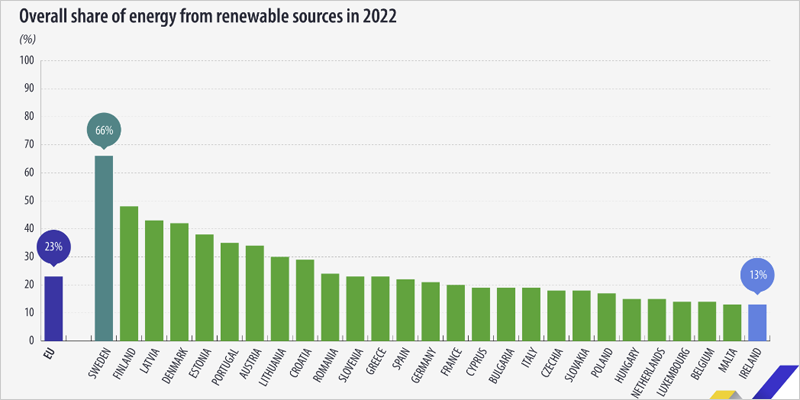
Task: Click the (%) unit label
Action: coord(28,38)
